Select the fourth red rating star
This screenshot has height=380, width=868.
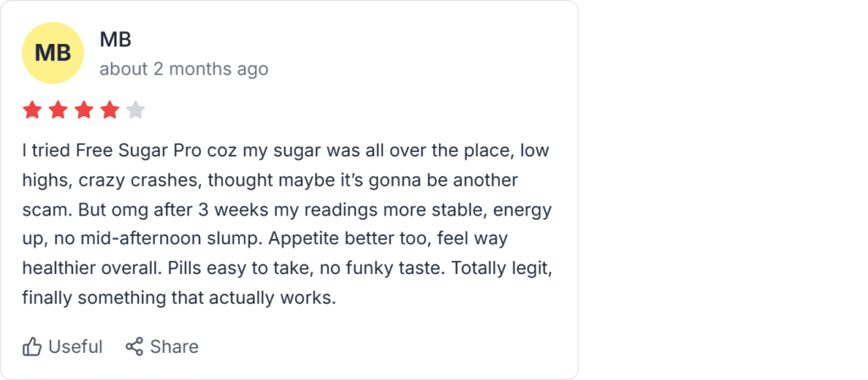[x=109, y=110]
